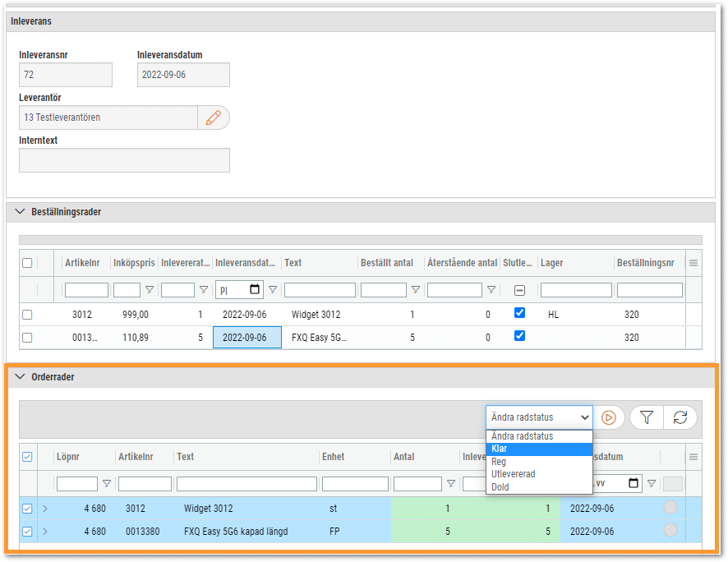Click the Interntext input field

click(124, 160)
